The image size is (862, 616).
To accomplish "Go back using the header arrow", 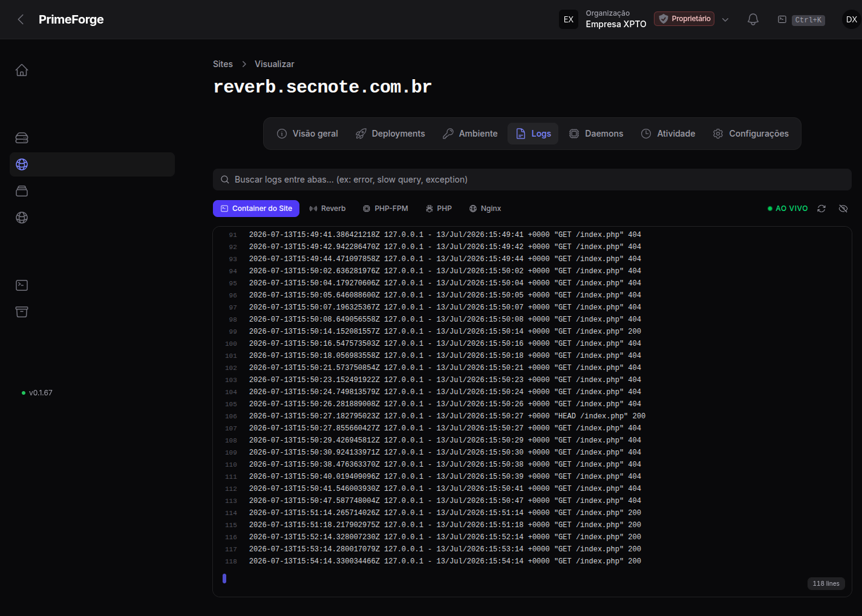I will tap(21, 19).
